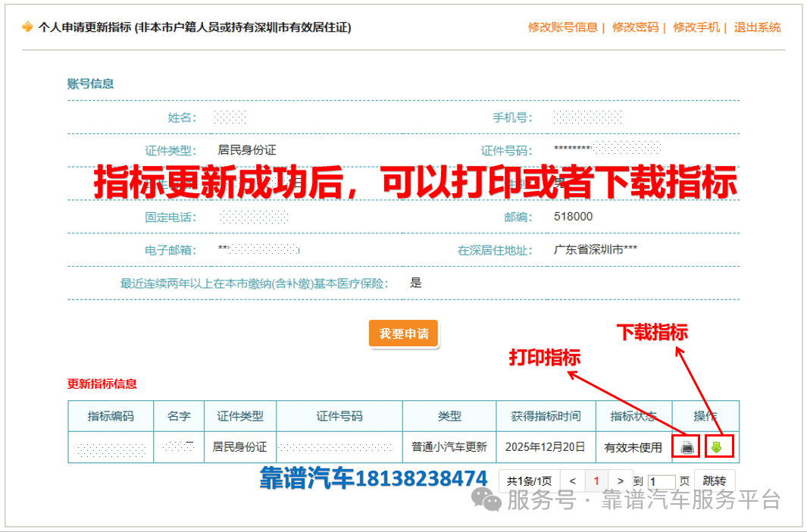
Task: Click the page number input field
Action: click(x=662, y=481)
